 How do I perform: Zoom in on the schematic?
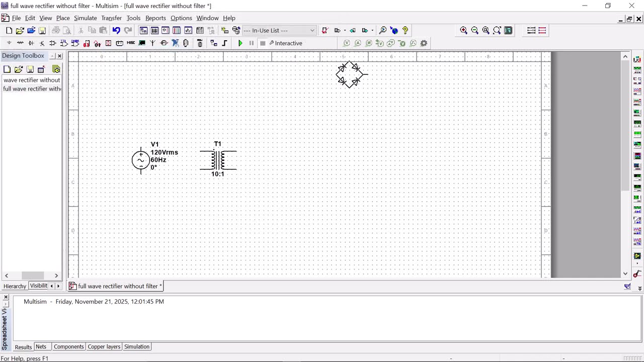(x=464, y=31)
